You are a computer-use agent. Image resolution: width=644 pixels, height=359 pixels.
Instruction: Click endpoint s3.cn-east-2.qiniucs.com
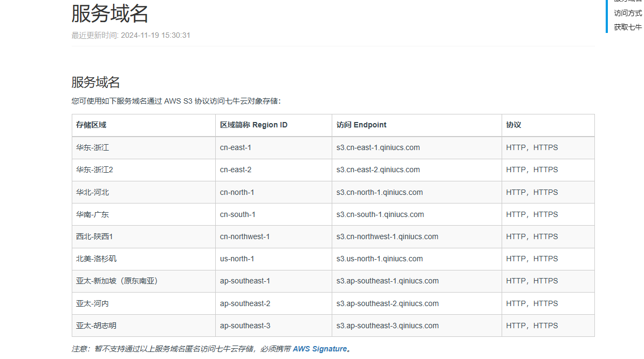click(378, 170)
